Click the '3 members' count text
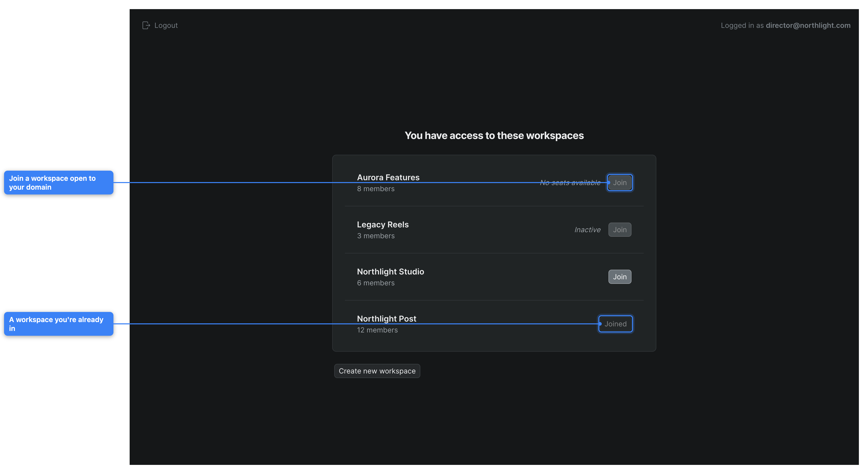Viewport: 868px width, 474px height. [x=376, y=236]
